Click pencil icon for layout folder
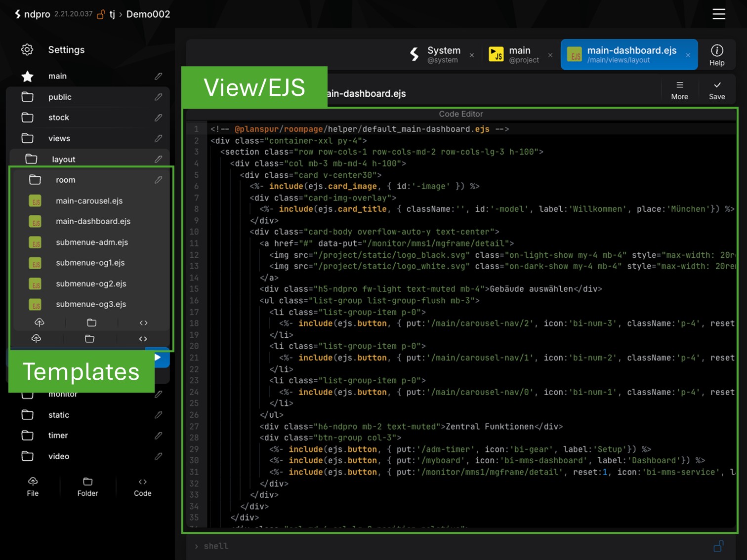 click(x=158, y=159)
